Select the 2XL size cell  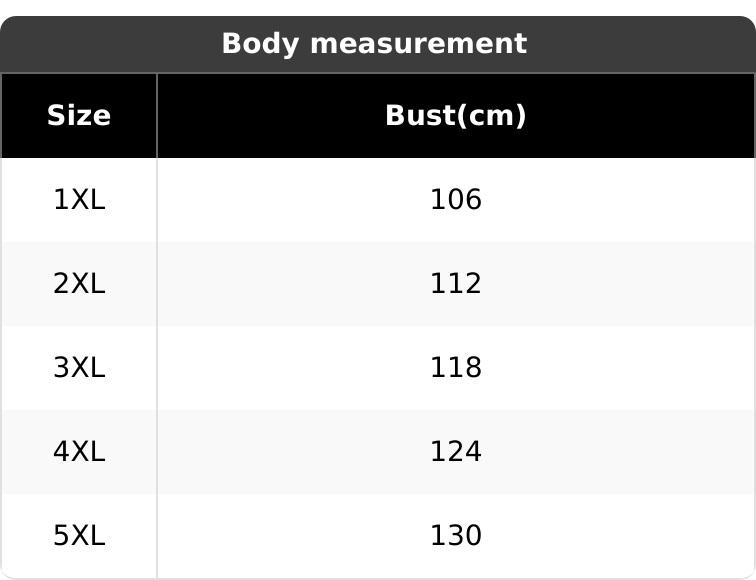click(79, 284)
